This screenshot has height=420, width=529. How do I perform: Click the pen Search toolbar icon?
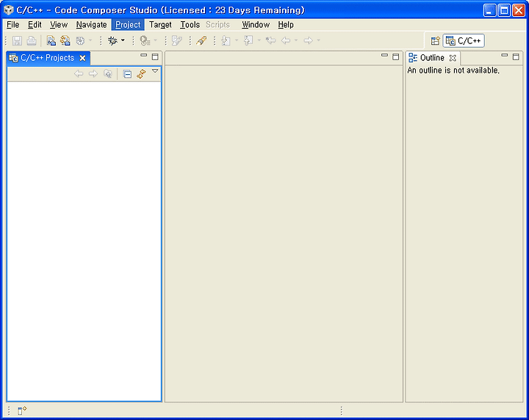coord(201,41)
